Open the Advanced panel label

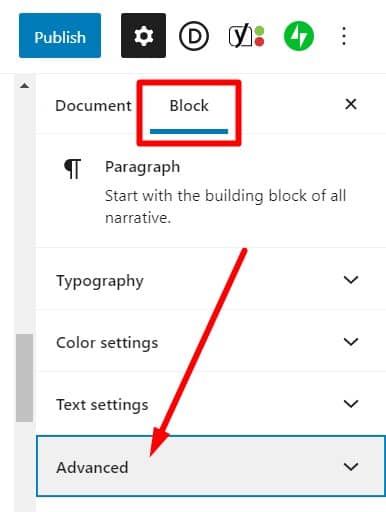92,467
